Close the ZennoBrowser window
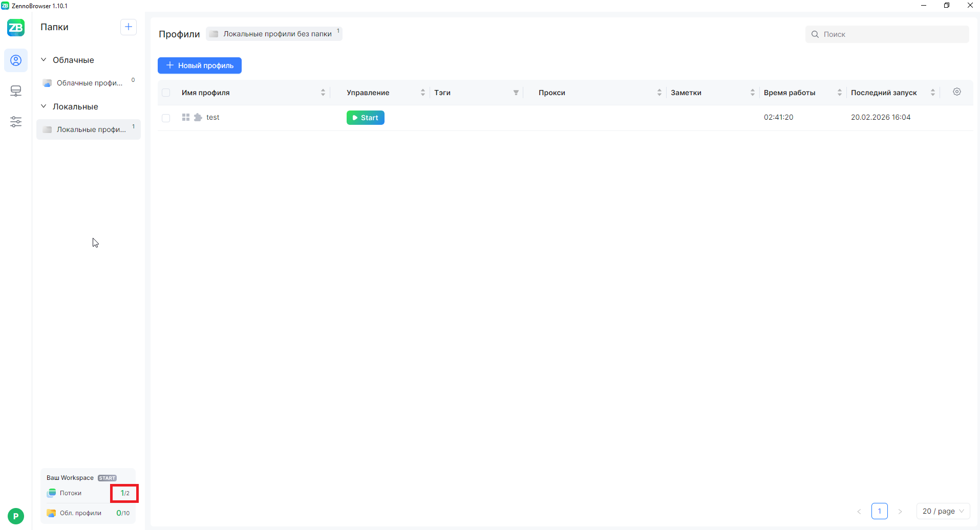Image resolution: width=980 pixels, height=530 pixels. click(970, 6)
